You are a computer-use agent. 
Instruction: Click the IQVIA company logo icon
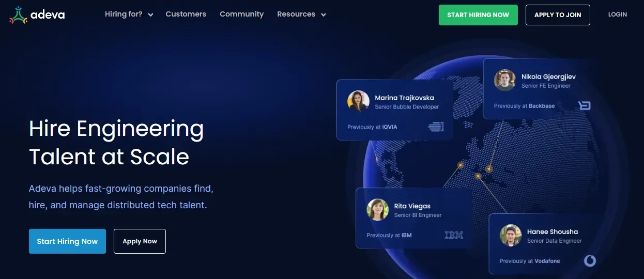tap(436, 127)
